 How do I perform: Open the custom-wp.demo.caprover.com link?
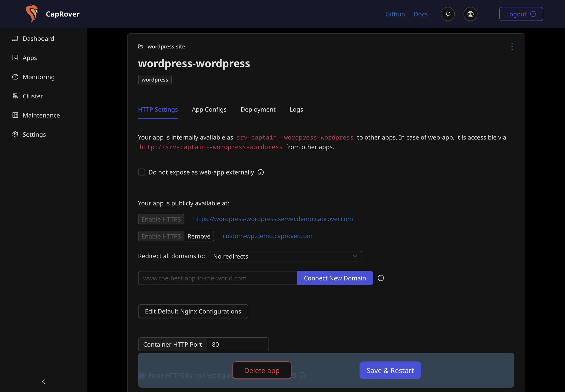(x=267, y=236)
